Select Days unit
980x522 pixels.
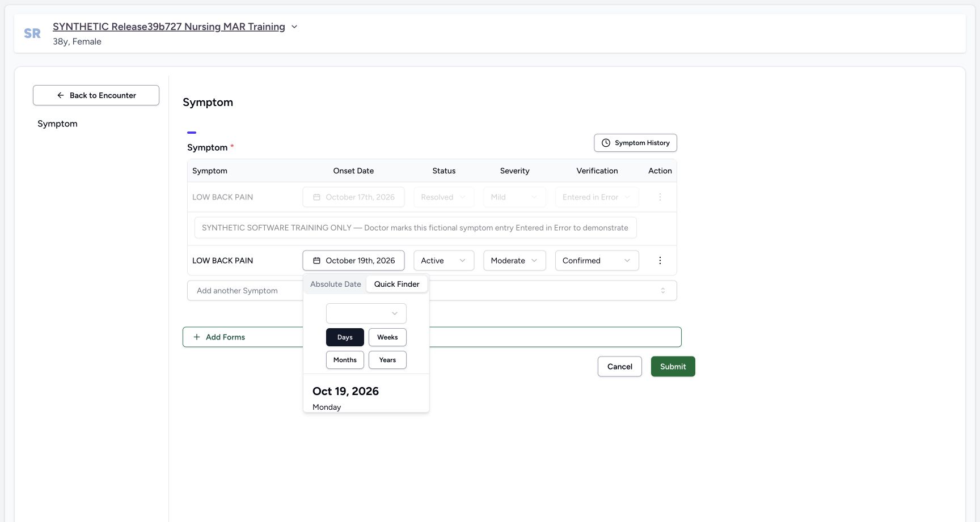point(345,337)
